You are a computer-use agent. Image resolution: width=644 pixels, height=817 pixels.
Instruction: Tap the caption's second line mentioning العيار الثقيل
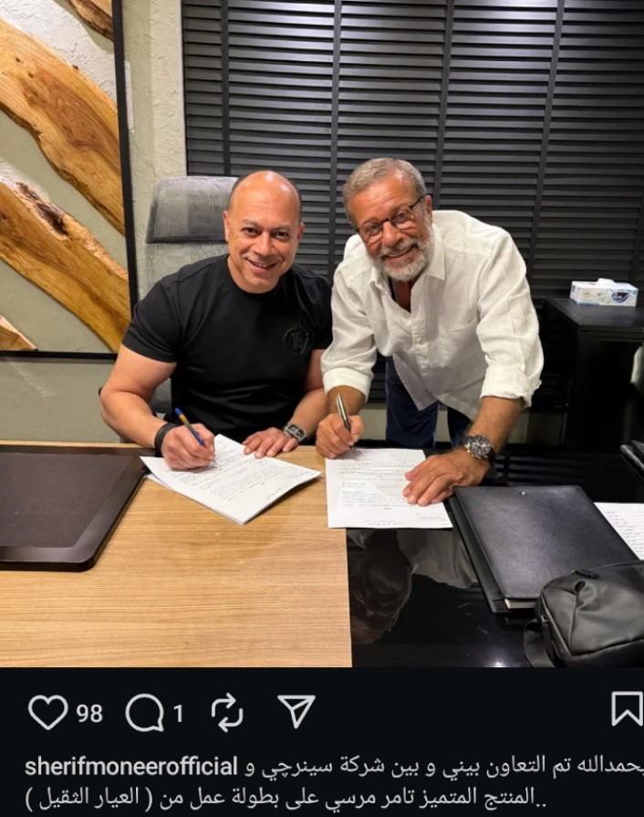click(x=280, y=796)
